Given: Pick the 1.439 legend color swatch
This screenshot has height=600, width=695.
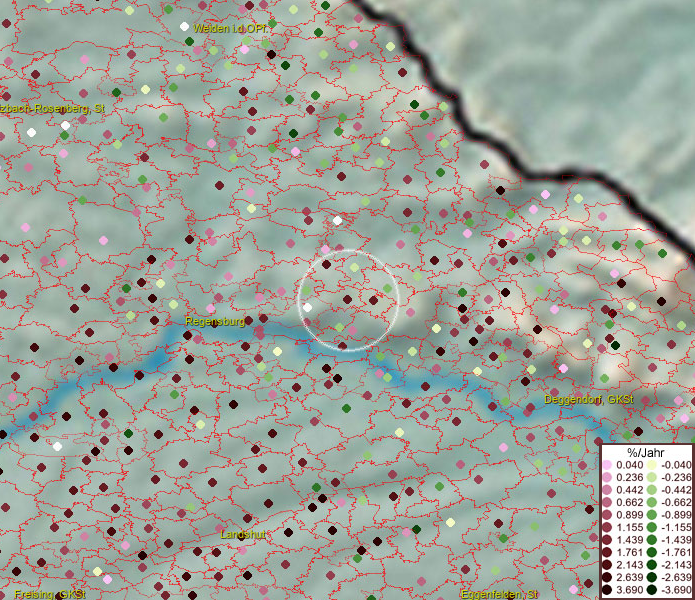Looking at the screenshot, I should click(607, 540).
